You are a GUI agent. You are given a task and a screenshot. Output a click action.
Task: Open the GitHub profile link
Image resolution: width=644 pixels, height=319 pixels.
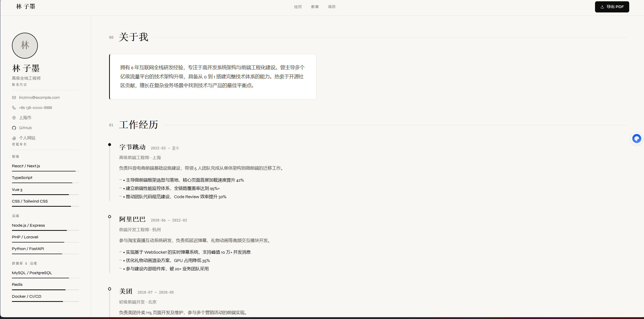(25, 128)
